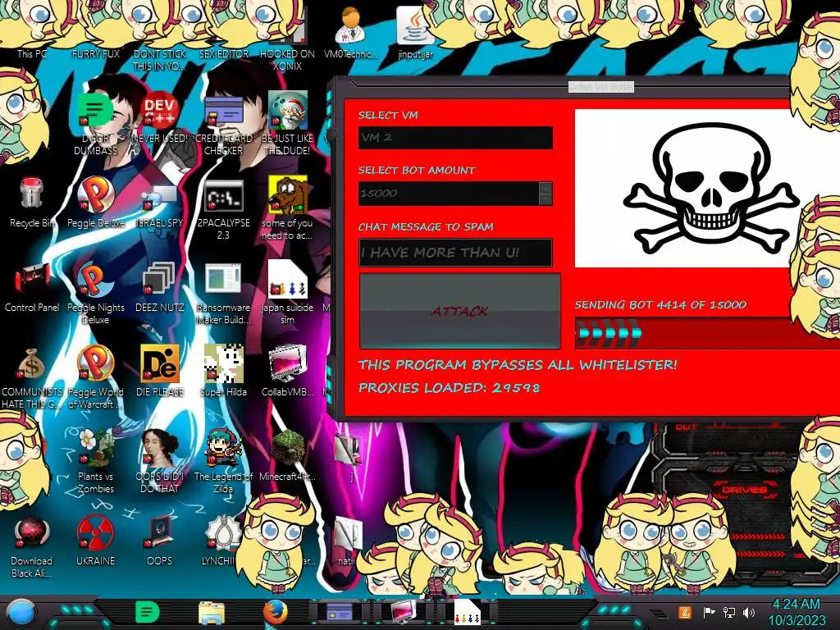Image resolution: width=840 pixels, height=630 pixels.
Task: Open the Ransomware Maker Build icon
Action: (x=223, y=294)
